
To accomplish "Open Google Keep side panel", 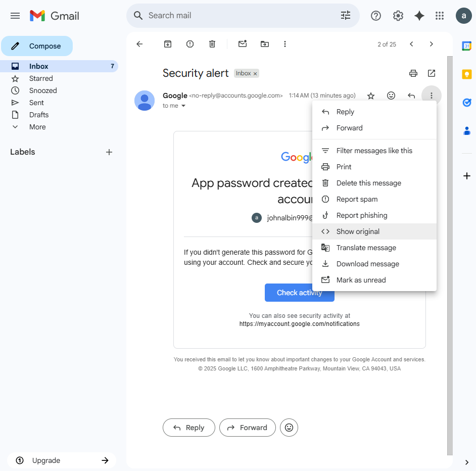I will click(466, 74).
